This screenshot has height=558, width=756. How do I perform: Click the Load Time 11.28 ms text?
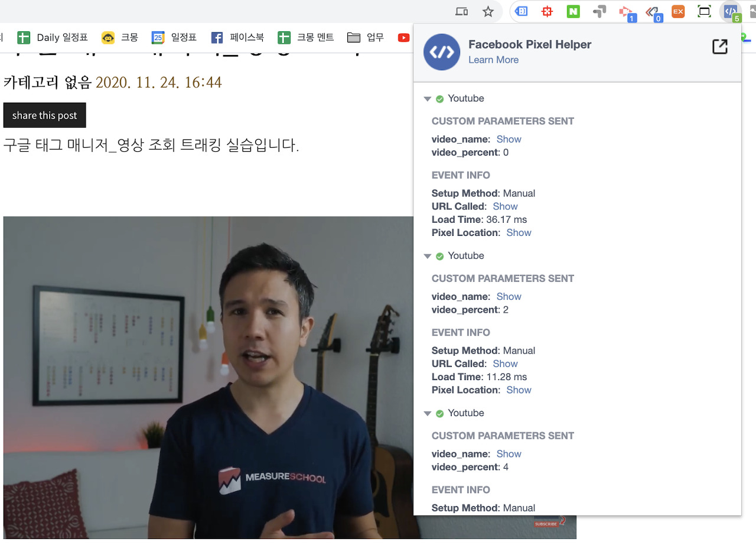click(x=479, y=377)
